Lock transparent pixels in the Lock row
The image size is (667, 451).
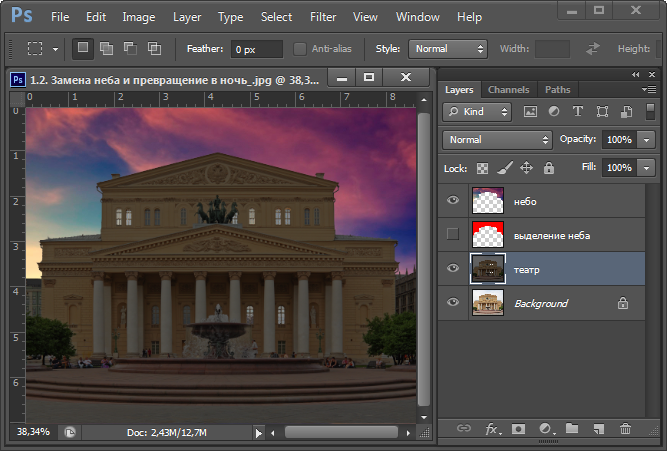[482, 168]
